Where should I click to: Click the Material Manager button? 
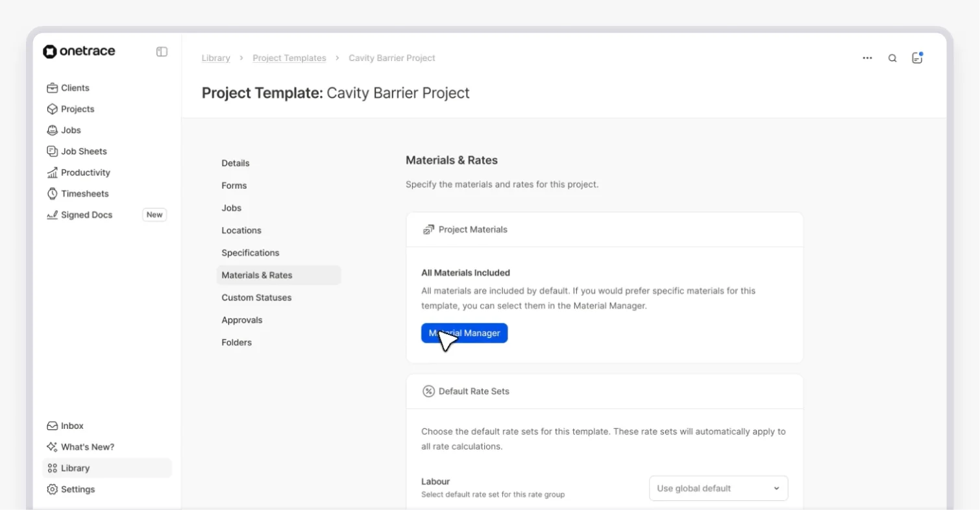[x=465, y=333]
